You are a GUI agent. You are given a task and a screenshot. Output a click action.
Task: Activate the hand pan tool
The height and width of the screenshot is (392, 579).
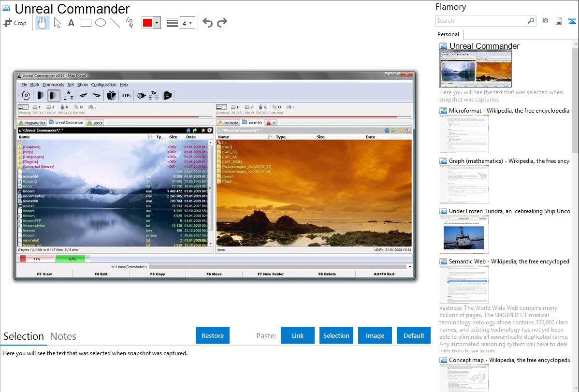43,23
